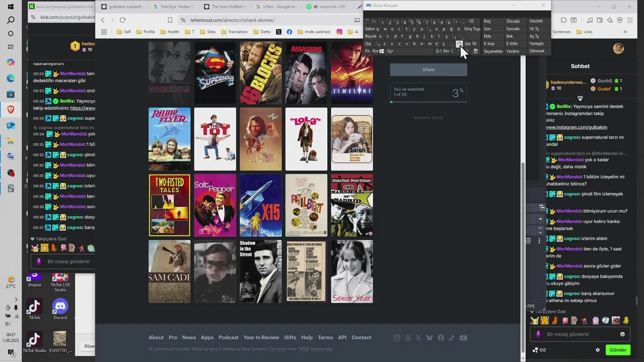This screenshot has height=362, width=644.
Task: Expand Sohbet chat header collapse arrow
Action: pyautogui.click(x=580, y=99)
